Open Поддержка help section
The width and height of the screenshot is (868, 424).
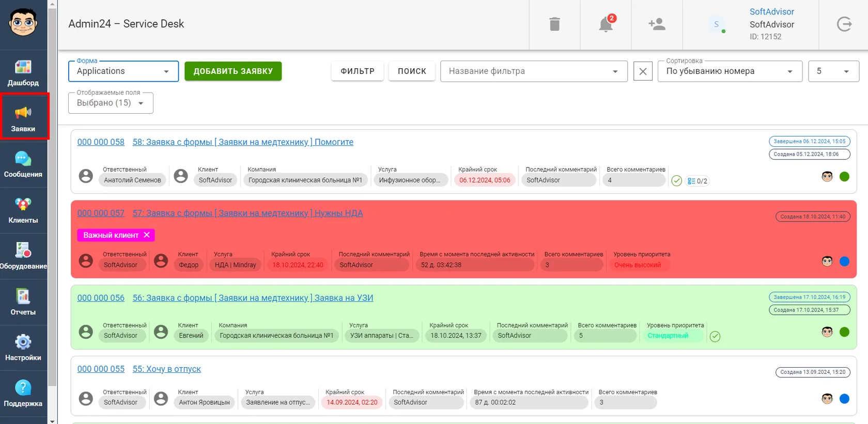point(23,393)
